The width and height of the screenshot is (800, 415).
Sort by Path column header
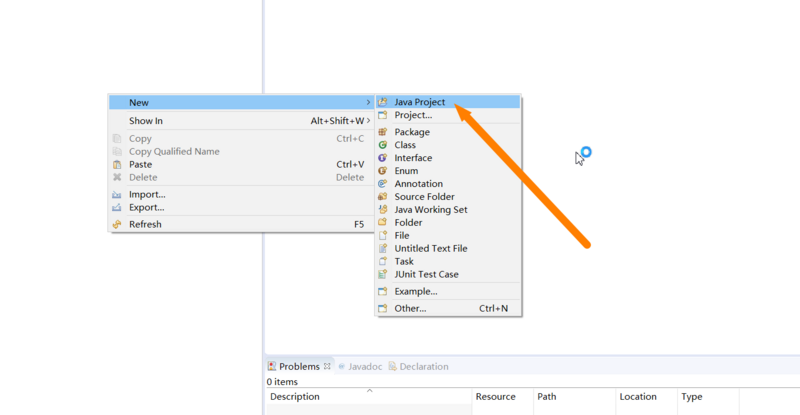coord(574,397)
